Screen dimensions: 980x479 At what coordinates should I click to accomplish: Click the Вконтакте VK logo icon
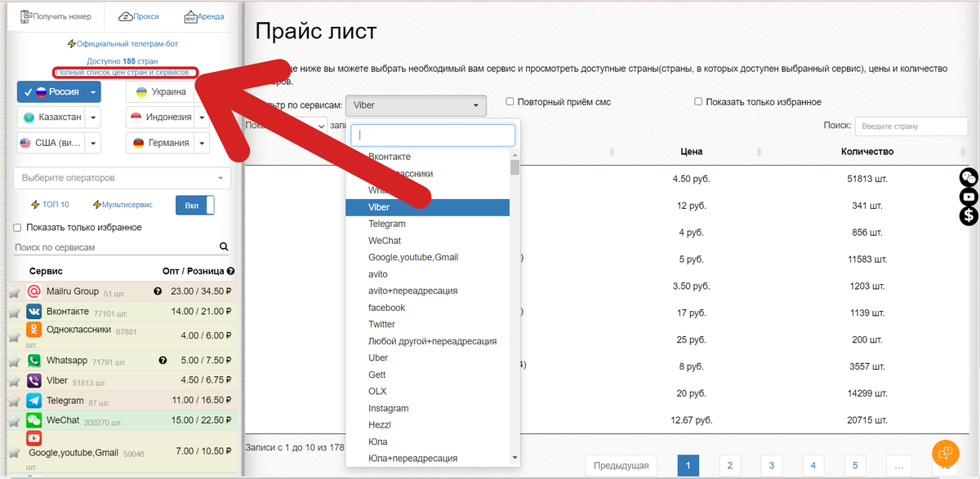click(33, 312)
